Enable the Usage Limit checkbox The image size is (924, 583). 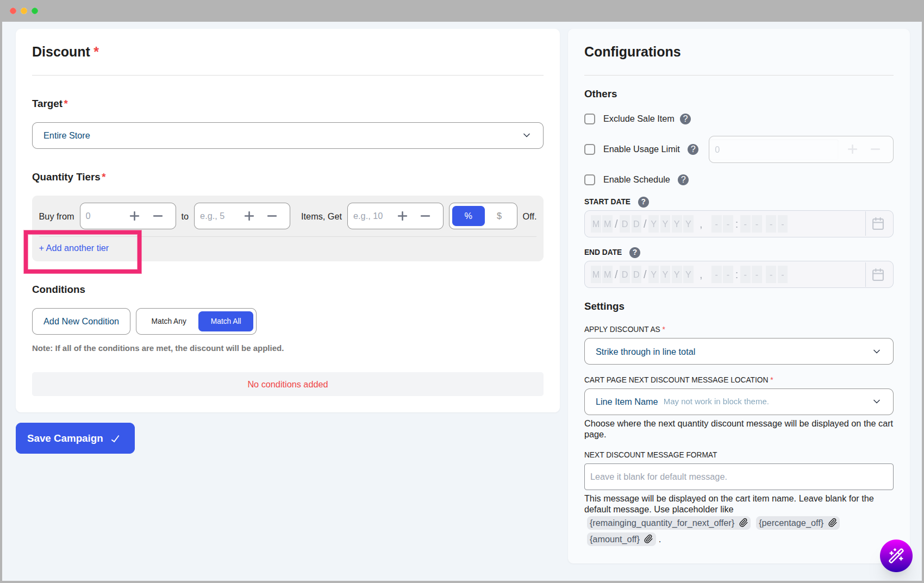tap(590, 149)
